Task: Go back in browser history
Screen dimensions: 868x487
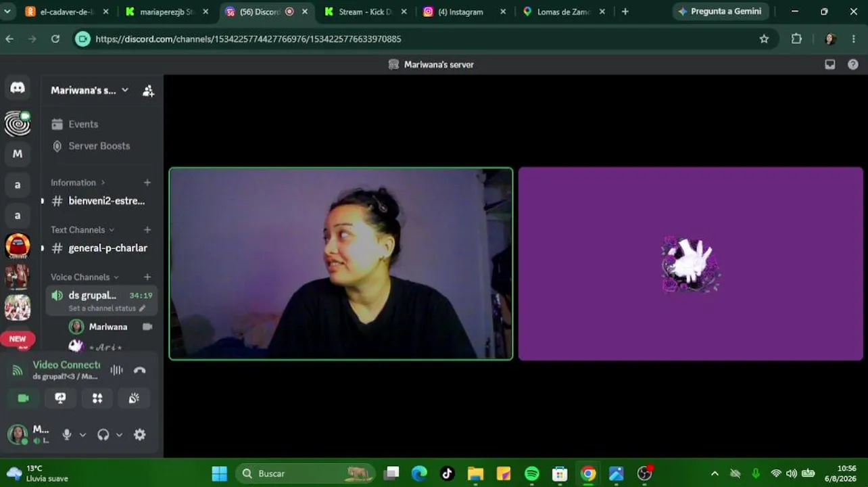Action: tap(9, 39)
